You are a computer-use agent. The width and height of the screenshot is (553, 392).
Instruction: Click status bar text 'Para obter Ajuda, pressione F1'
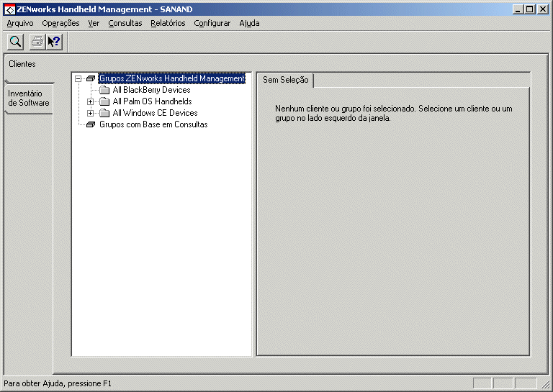pyautogui.click(x=58, y=383)
